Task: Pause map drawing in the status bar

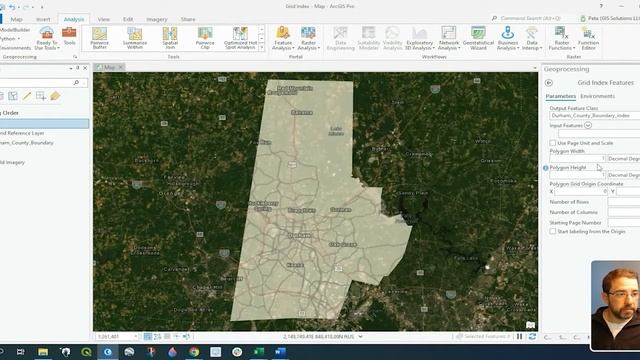Action: 520,337
